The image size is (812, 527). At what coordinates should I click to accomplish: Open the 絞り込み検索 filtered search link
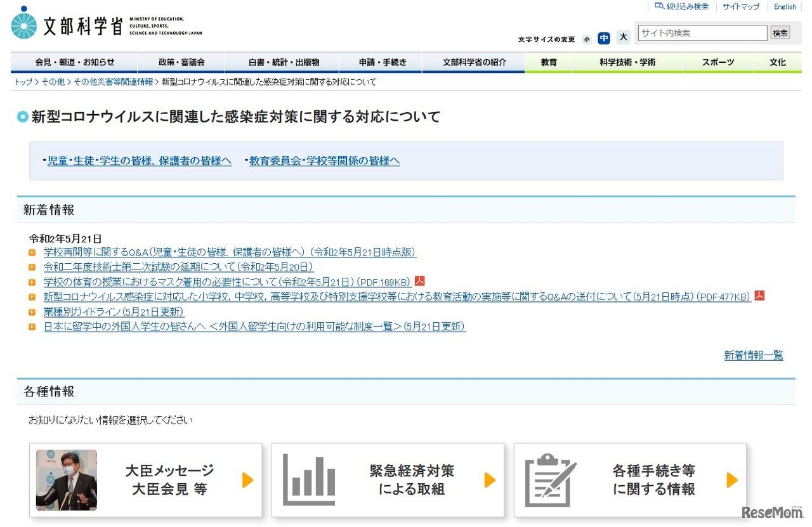(683, 7)
